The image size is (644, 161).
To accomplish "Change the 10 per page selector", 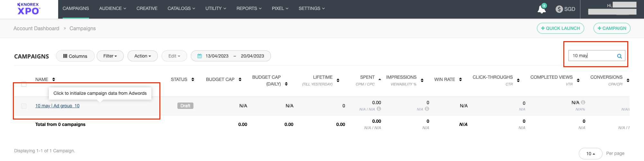I will 590,154.
